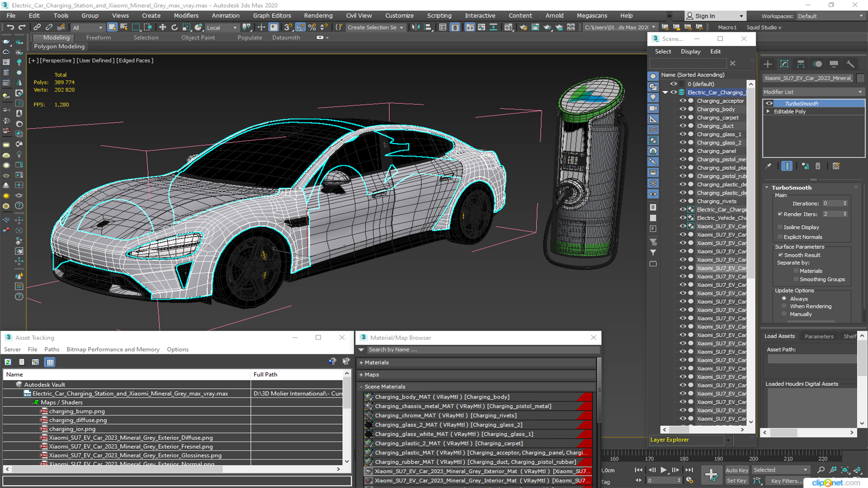Toggle the Angle Snap button
Image resolution: width=868 pixels, height=488 pixels.
[x=300, y=28]
